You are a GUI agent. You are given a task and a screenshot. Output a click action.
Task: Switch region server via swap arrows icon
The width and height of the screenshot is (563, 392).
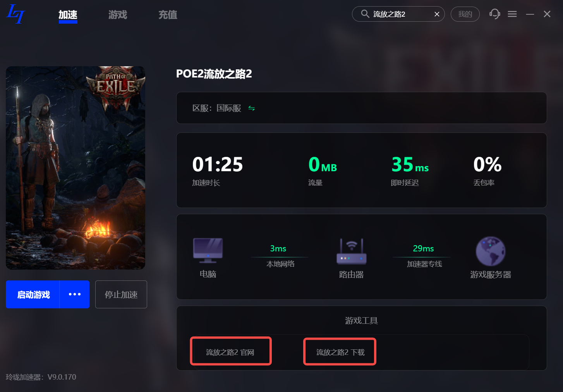coord(251,108)
